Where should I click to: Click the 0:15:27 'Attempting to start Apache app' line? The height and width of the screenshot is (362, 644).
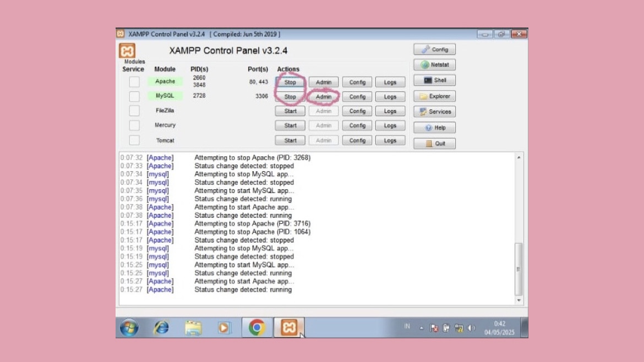[244, 281]
